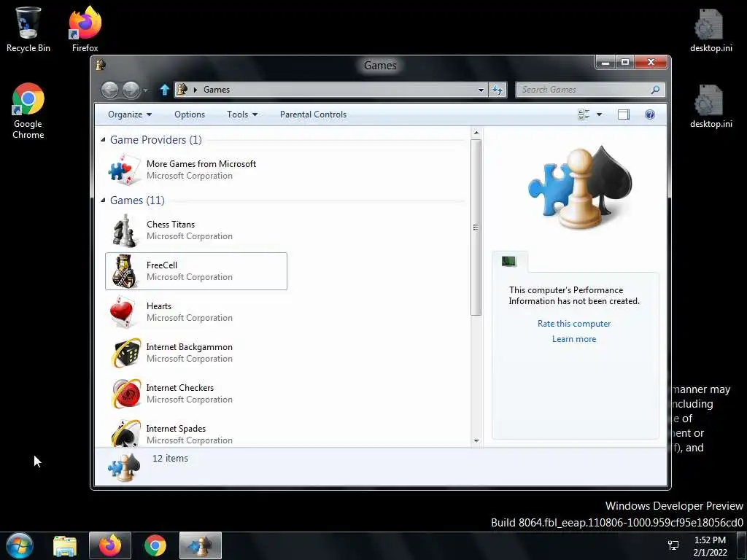Open recent pages dropdown arrow

[145, 90]
